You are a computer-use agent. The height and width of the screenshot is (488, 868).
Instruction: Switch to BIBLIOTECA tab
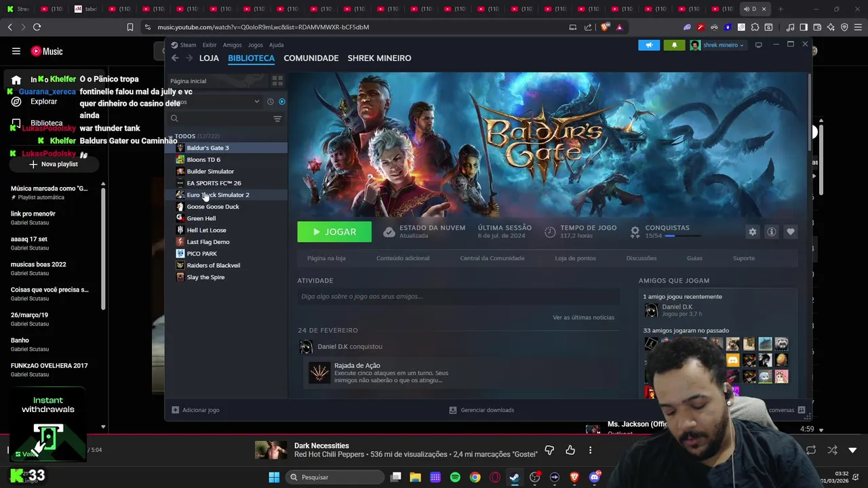coord(251,58)
